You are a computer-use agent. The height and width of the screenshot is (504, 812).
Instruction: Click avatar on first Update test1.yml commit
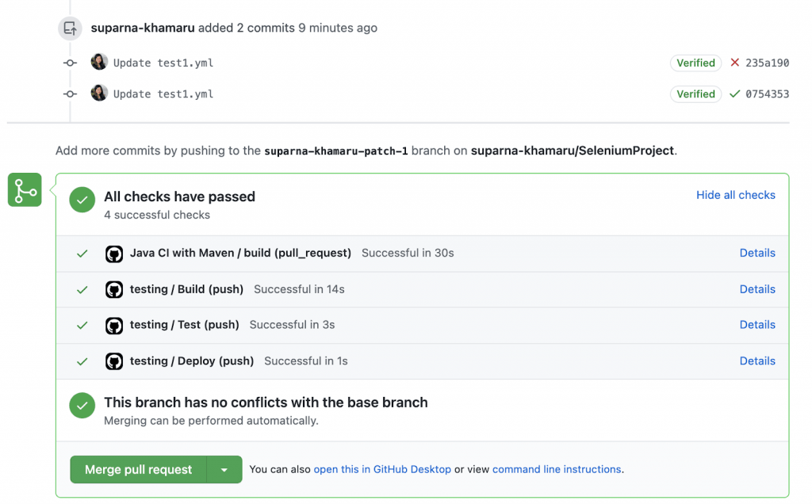pos(99,62)
